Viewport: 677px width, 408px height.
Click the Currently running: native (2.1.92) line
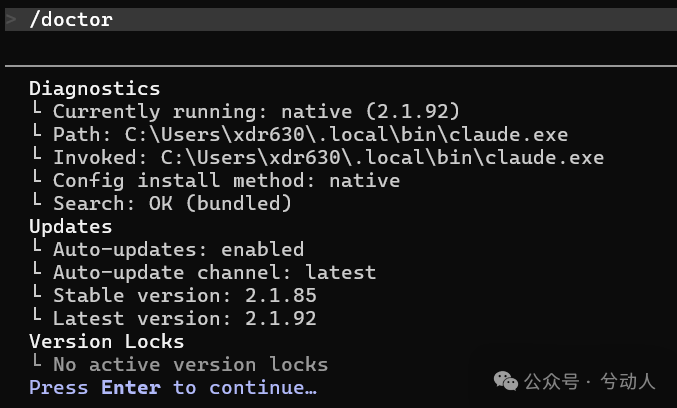coord(256,111)
